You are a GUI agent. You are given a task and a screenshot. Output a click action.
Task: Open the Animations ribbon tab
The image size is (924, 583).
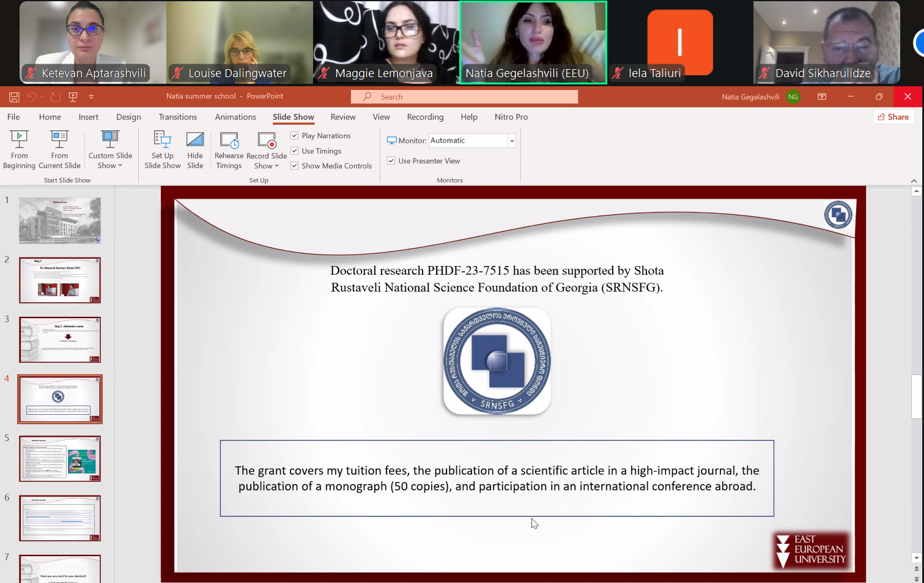pyautogui.click(x=235, y=117)
